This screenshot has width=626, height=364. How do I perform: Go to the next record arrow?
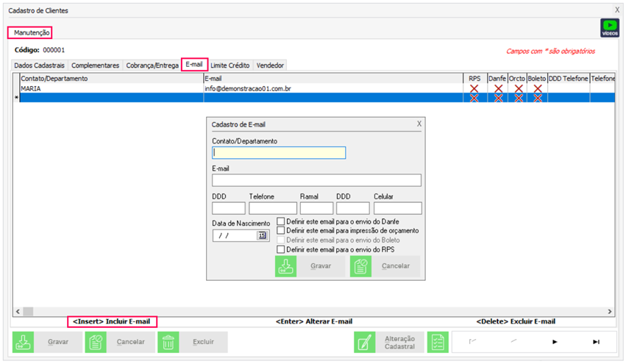[x=555, y=342]
